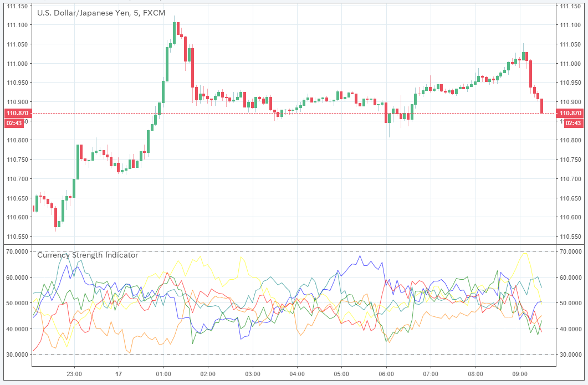Click 110.650 on the right price axis
Screen dimensions: 588x385
click(x=570, y=198)
